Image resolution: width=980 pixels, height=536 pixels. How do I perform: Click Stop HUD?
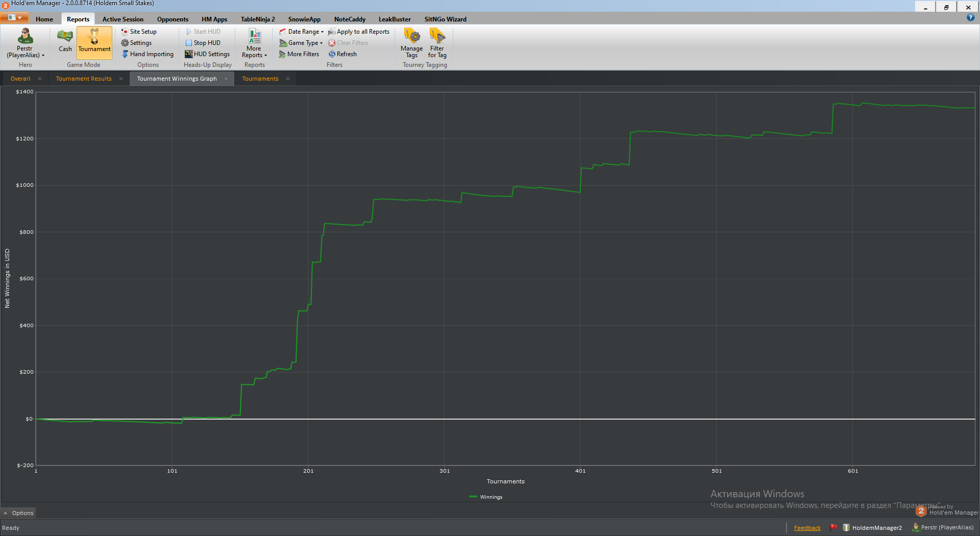(x=203, y=43)
